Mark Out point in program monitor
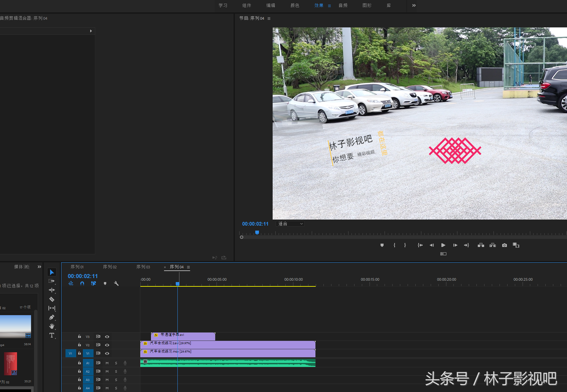The height and width of the screenshot is (392, 567). (405, 245)
